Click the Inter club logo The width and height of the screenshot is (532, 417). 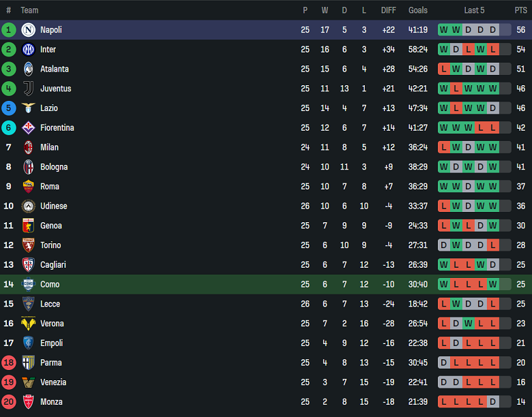(x=28, y=50)
